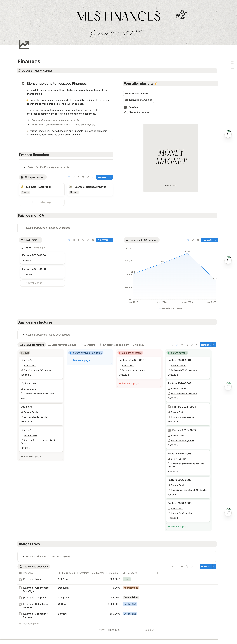The width and height of the screenshot is (237, 644).
Task: Open automations lightning in Fiche par process toolbar
Action: pyautogui.click(x=78, y=177)
